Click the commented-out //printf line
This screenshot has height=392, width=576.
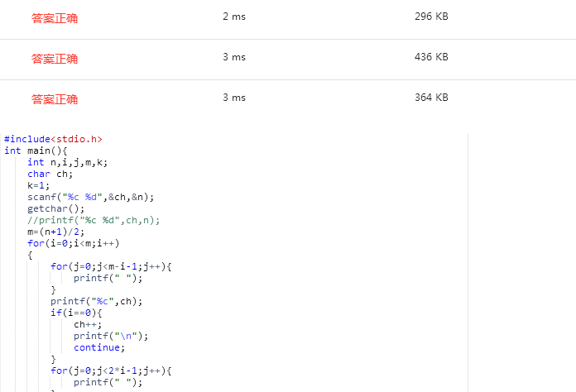pos(93,220)
